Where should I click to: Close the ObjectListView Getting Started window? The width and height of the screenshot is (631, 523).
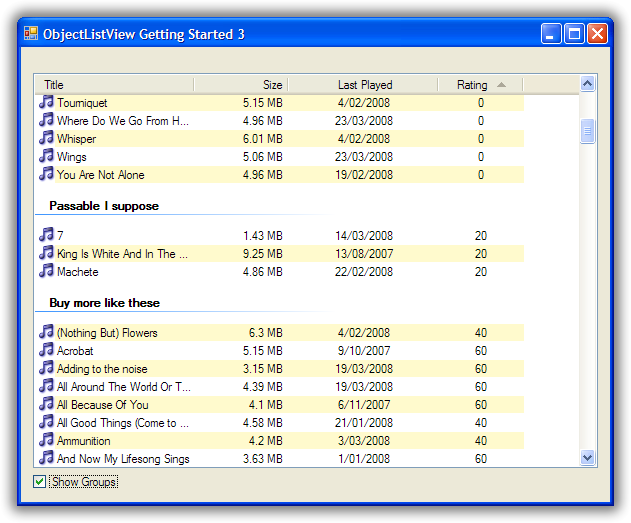(597, 33)
